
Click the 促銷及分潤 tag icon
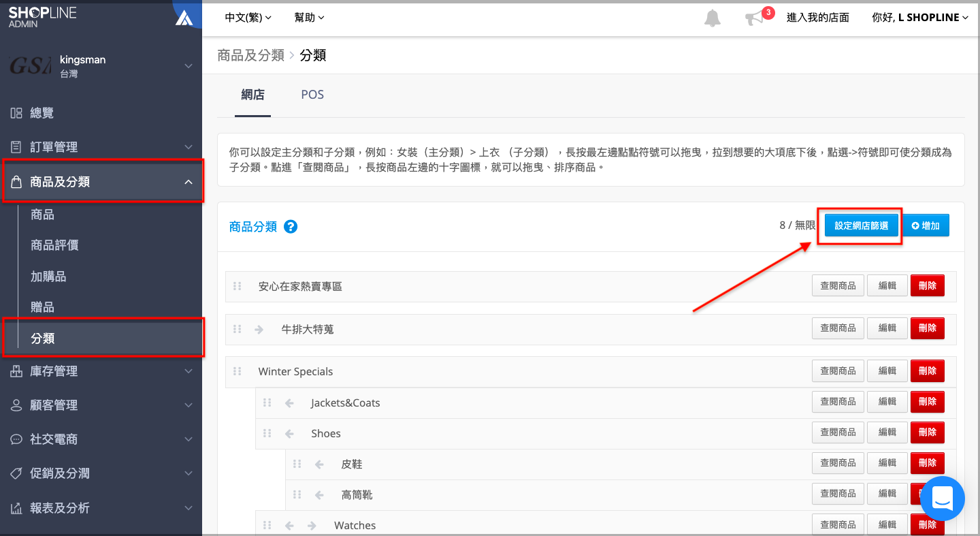point(16,473)
